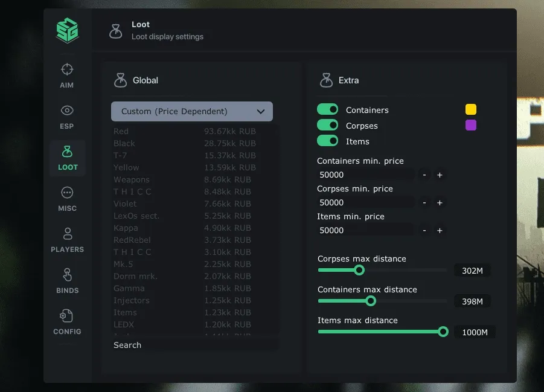
Task: Click the green cube logo
Action: tap(67, 31)
